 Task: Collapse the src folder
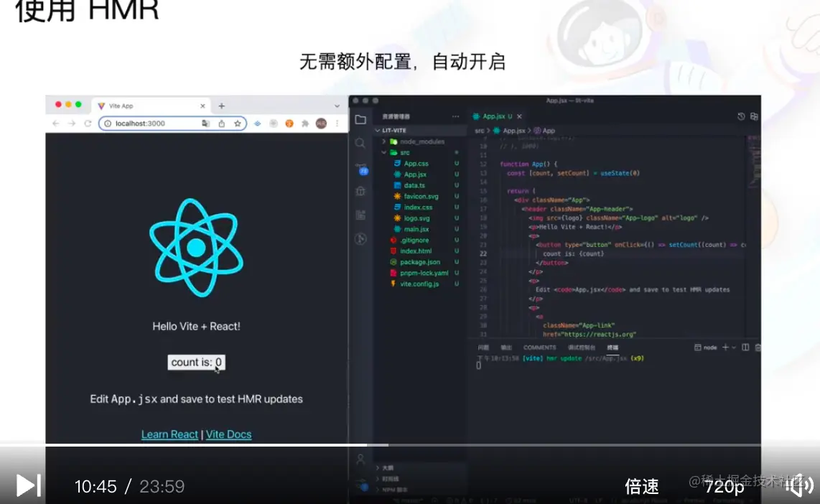pos(404,153)
